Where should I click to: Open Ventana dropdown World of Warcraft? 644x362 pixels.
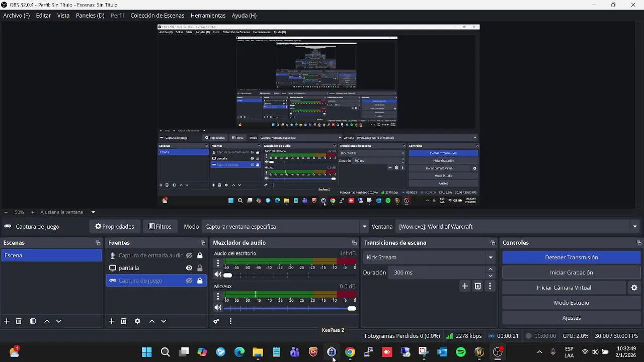518,227
